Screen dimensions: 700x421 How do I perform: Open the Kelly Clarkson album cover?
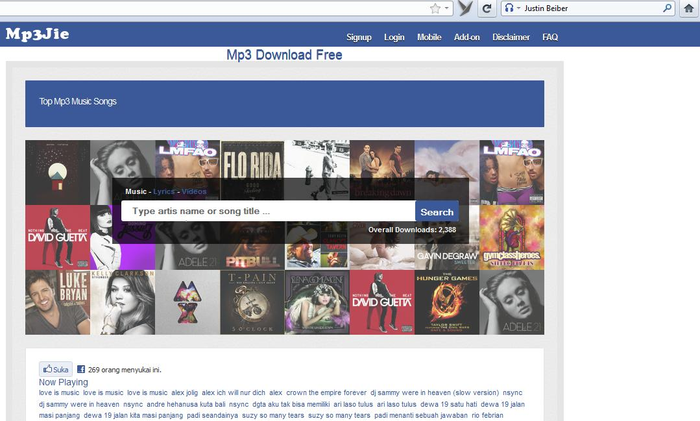click(123, 302)
